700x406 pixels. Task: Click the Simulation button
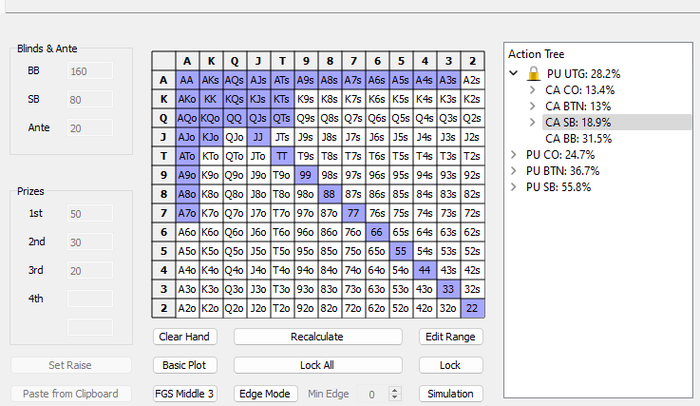click(450, 394)
